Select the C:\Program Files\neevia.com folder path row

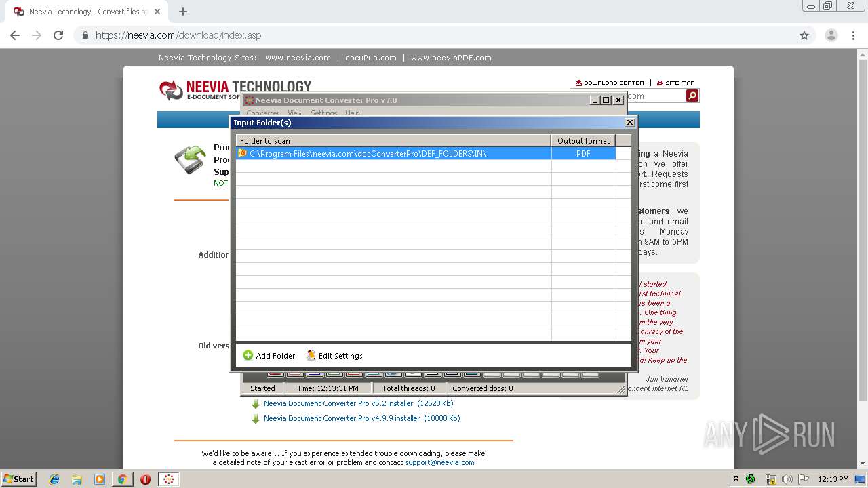pyautogui.click(x=393, y=153)
